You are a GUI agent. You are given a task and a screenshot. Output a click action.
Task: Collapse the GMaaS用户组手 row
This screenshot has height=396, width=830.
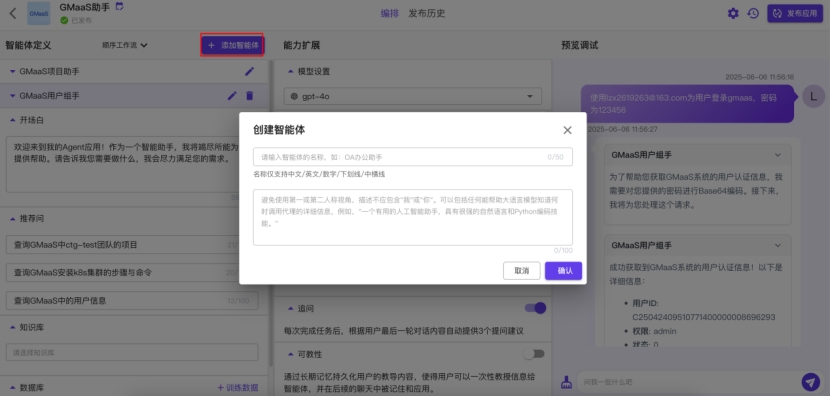coord(13,96)
